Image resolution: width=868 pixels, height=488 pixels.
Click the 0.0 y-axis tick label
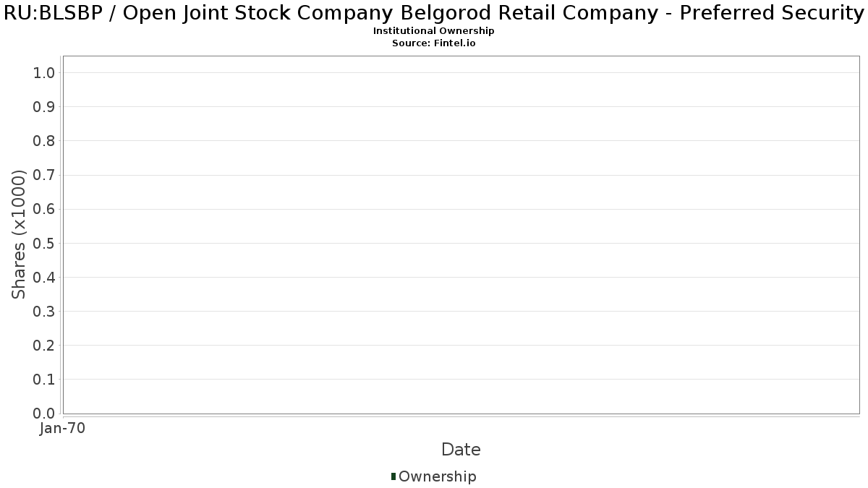[x=44, y=414]
